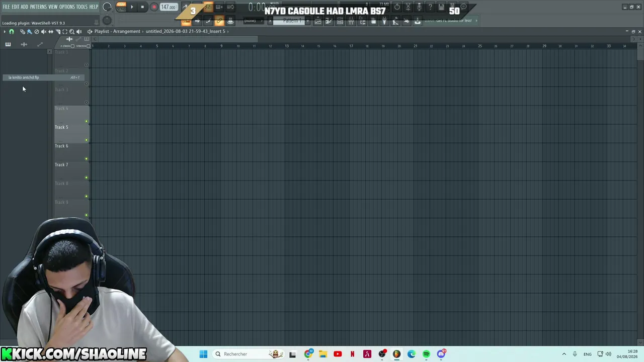
Task: Select the Zoom magnifier tool
Action: click(71, 31)
